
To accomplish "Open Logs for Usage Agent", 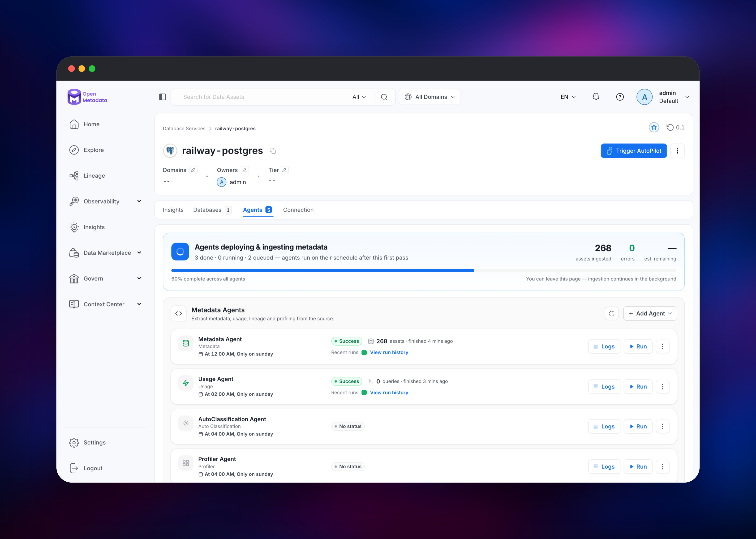I will 604,387.
